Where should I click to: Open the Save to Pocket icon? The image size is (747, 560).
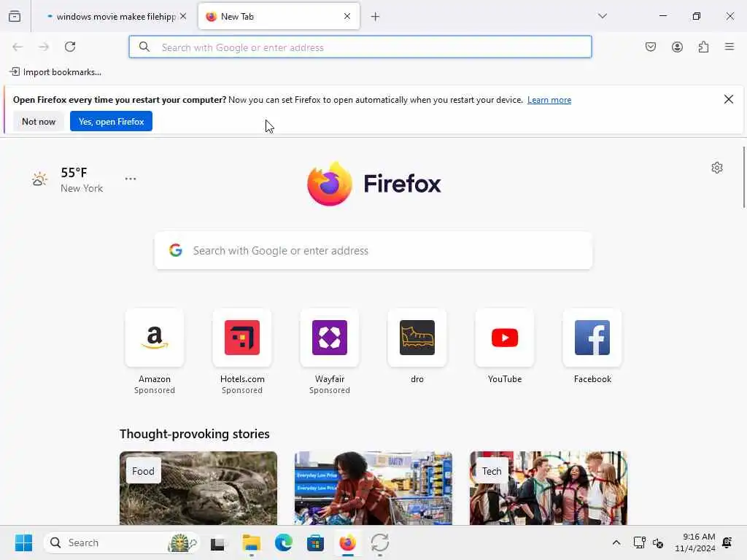(x=651, y=47)
